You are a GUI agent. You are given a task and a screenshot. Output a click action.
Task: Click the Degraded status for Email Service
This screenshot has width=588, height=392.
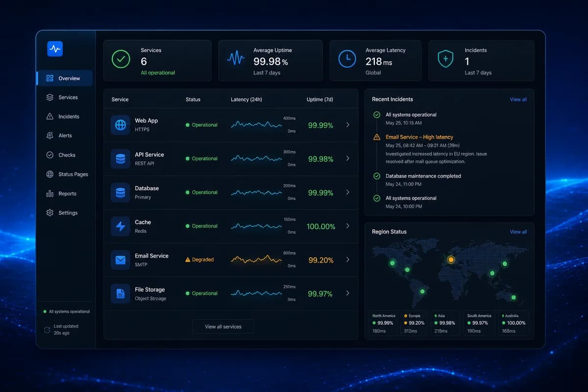[x=199, y=260]
